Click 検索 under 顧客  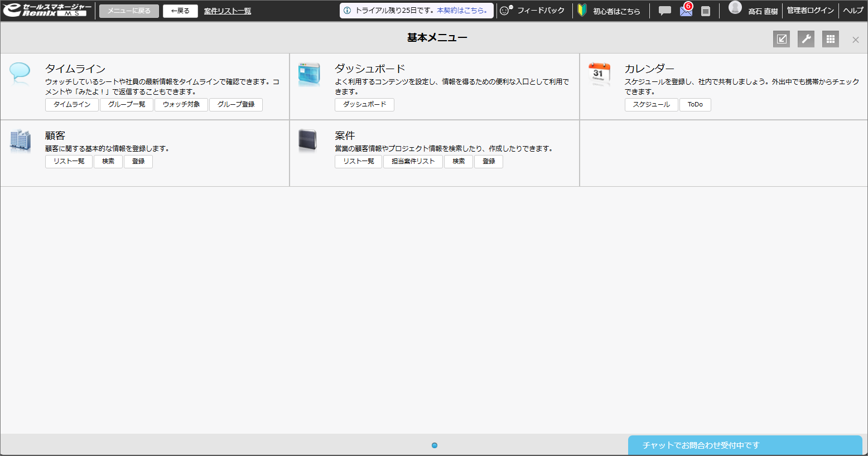click(108, 162)
